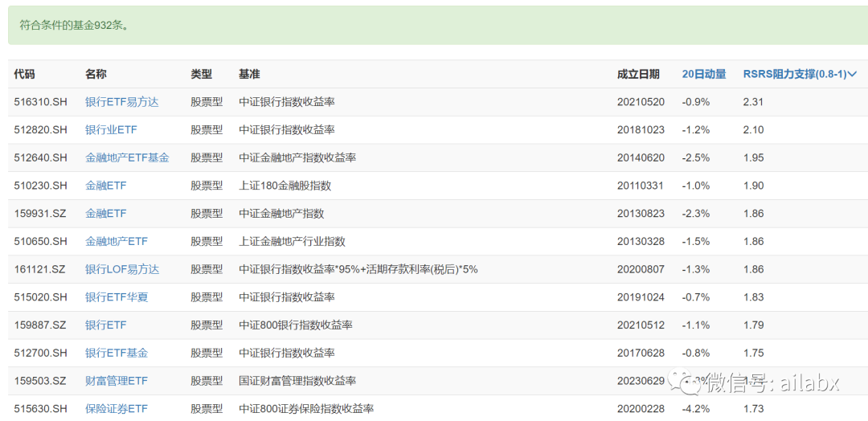Open the 财富管理ETF fund link
This screenshot has height=421, width=868.
[x=117, y=381]
